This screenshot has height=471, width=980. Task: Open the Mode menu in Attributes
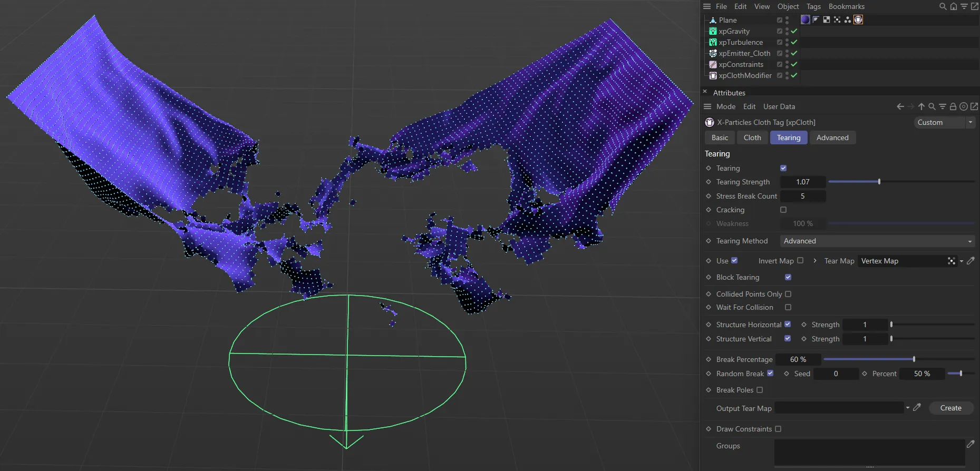pyautogui.click(x=726, y=106)
